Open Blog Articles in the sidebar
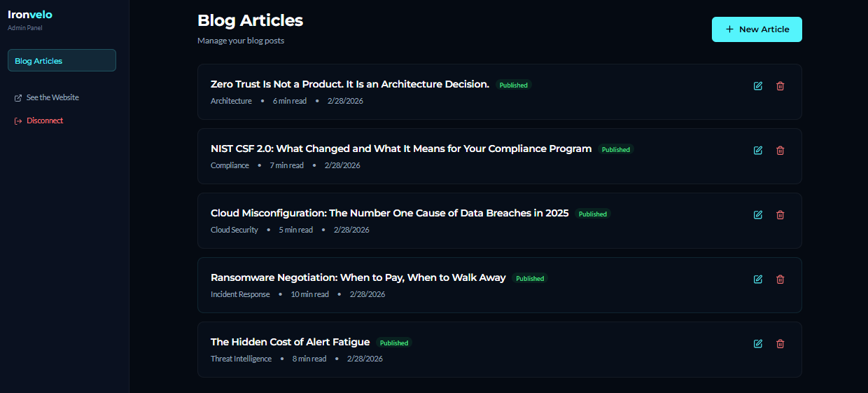The height and width of the screenshot is (393, 868). click(62, 60)
